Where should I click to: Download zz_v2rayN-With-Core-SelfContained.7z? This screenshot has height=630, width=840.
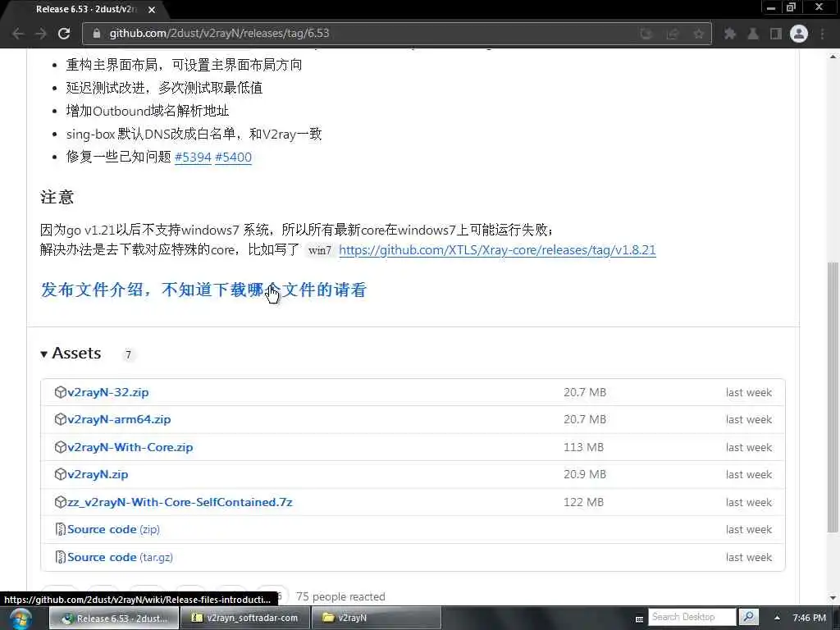tap(180, 502)
